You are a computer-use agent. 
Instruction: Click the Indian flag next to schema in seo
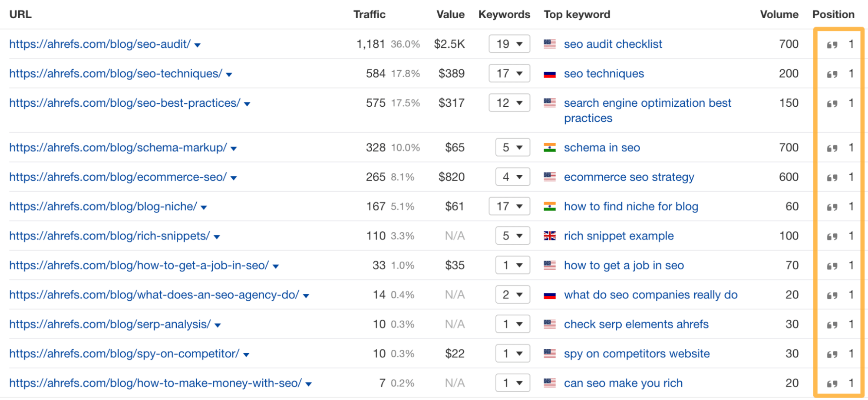[x=550, y=148]
